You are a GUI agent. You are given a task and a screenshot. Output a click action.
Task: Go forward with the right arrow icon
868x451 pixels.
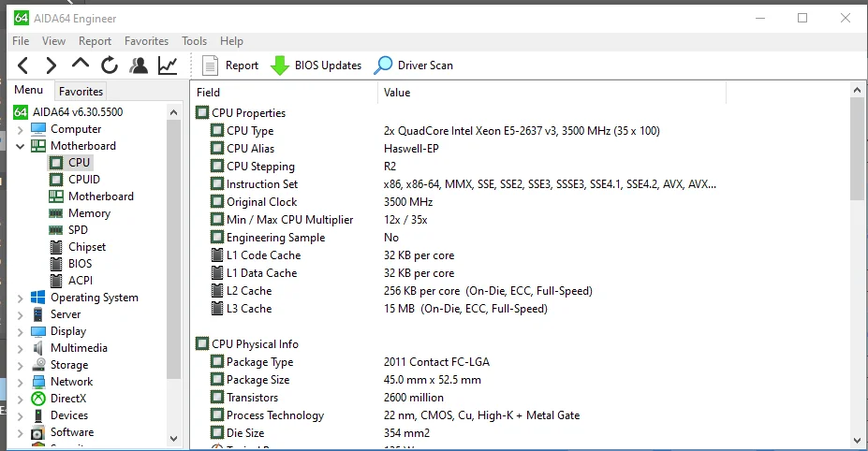(51, 65)
